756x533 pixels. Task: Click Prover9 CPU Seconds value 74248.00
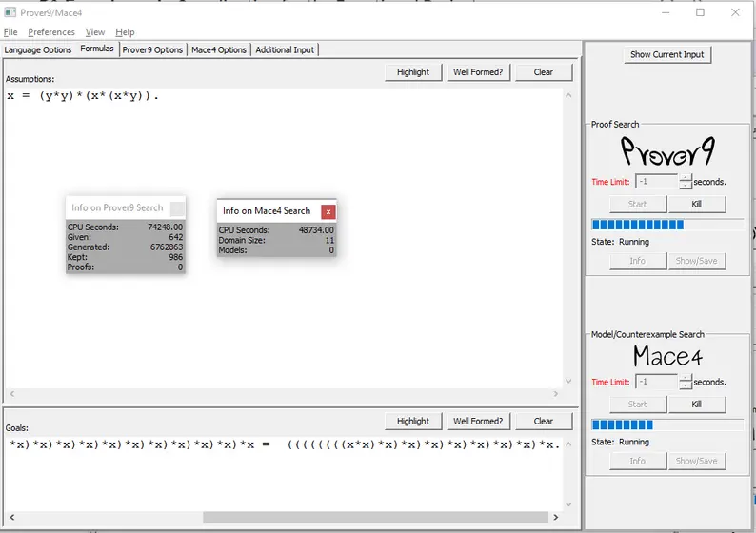click(165, 227)
